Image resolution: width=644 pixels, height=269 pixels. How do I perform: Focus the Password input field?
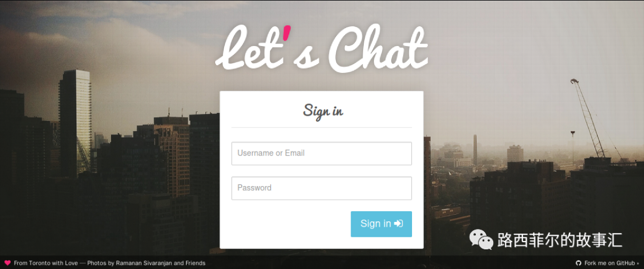321,188
